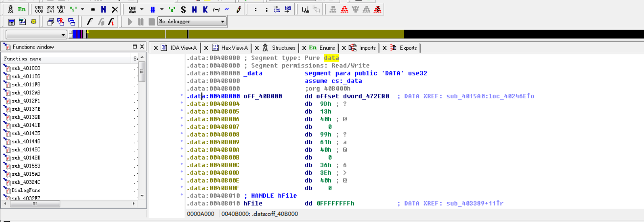This screenshot has width=644, height=222.
Task: Click the asterisk array icon
Action: click(93, 9)
